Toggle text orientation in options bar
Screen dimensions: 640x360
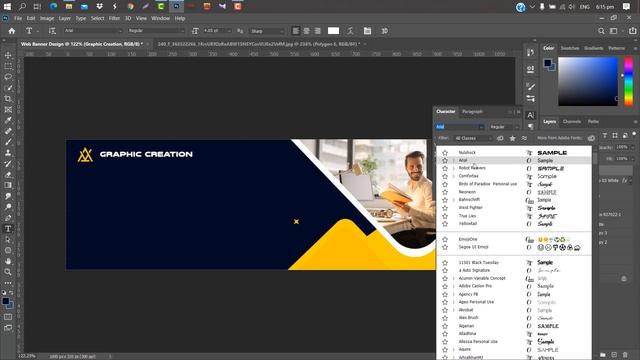52,31
